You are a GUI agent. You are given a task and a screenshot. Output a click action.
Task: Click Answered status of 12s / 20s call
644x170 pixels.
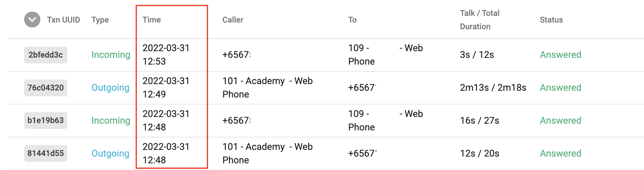(560, 153)
